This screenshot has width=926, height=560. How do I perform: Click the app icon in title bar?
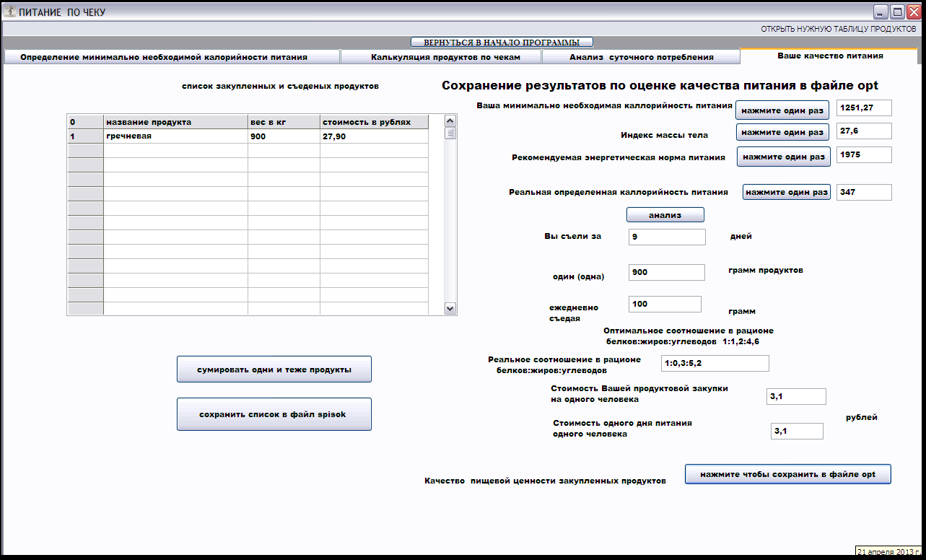(10, 12)
